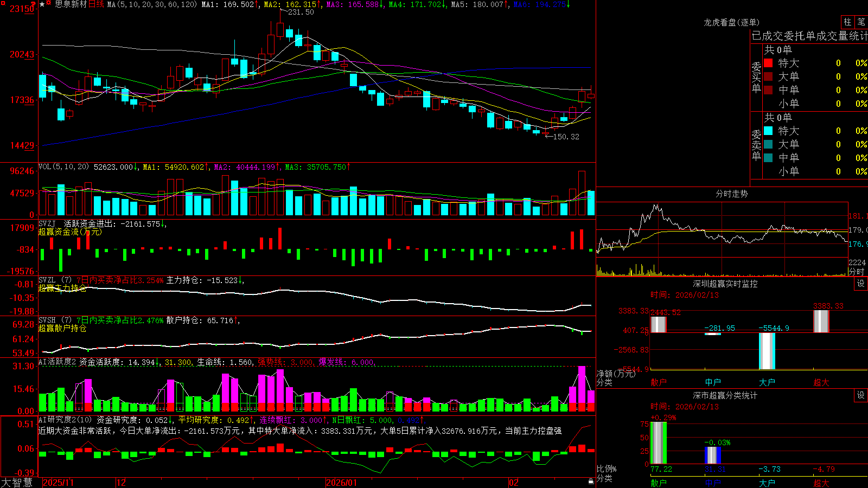The height and width of the screenshot is (488, 868).
Task: Click the AI活跃度2 indicator label
Action: (x=58, y=362)
